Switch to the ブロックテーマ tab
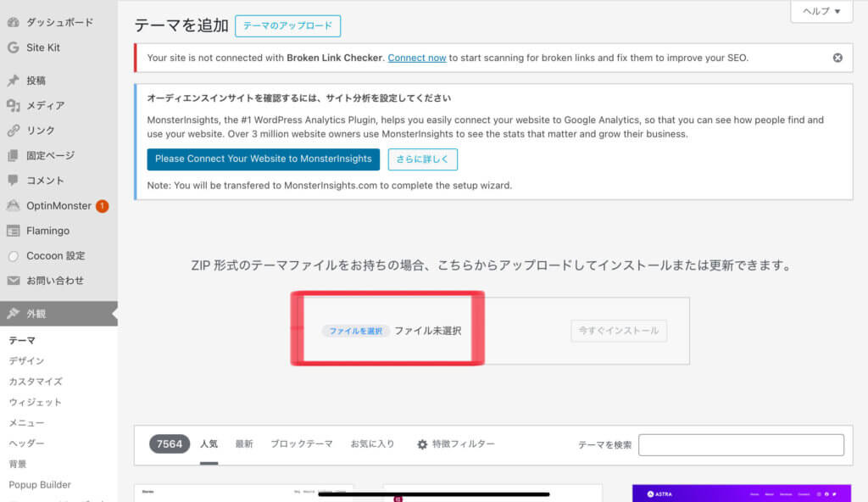 302,444
